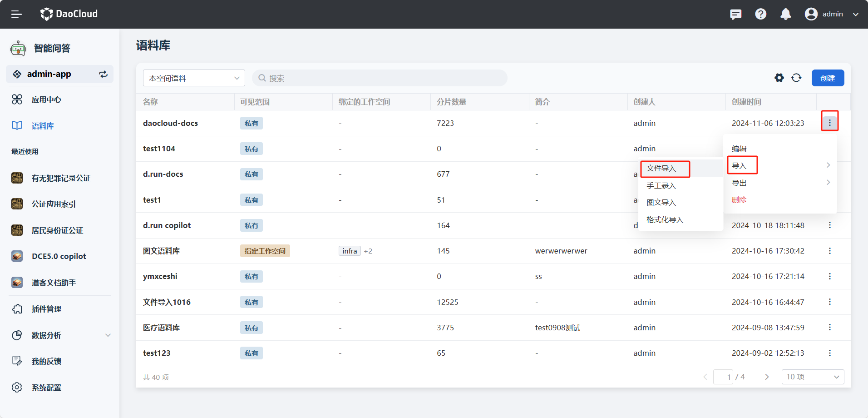Screen dimensions: 868x418
Task: Open more actions for test123 row
Action: [x=829, y=353]
